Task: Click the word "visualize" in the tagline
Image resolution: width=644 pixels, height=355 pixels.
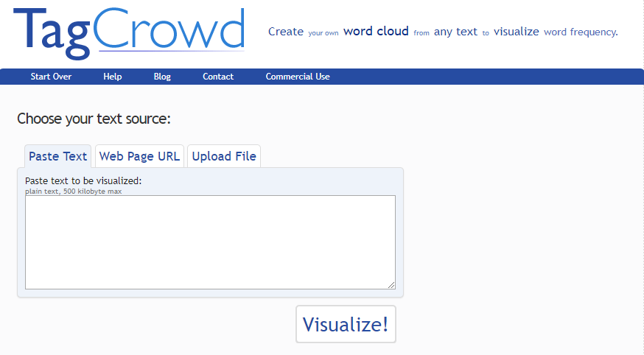Action: (517, 32)
